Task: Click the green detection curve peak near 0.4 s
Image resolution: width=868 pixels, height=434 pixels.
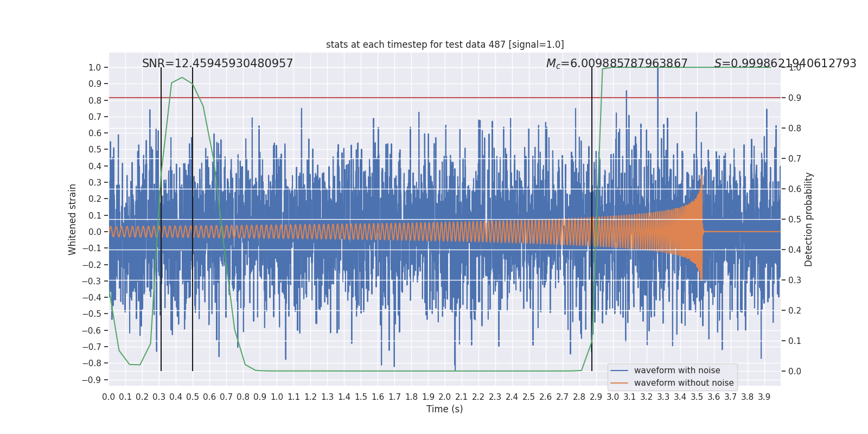Action: coord(182,78)
